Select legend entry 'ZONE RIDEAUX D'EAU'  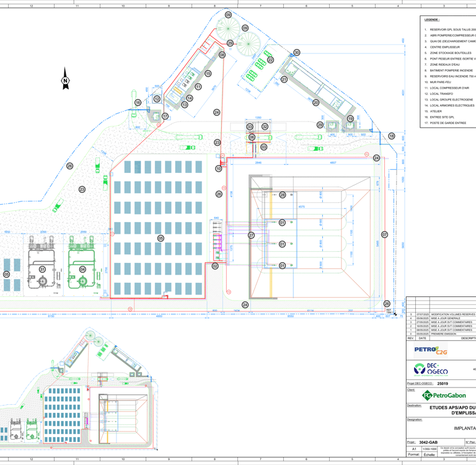point(442,64)
